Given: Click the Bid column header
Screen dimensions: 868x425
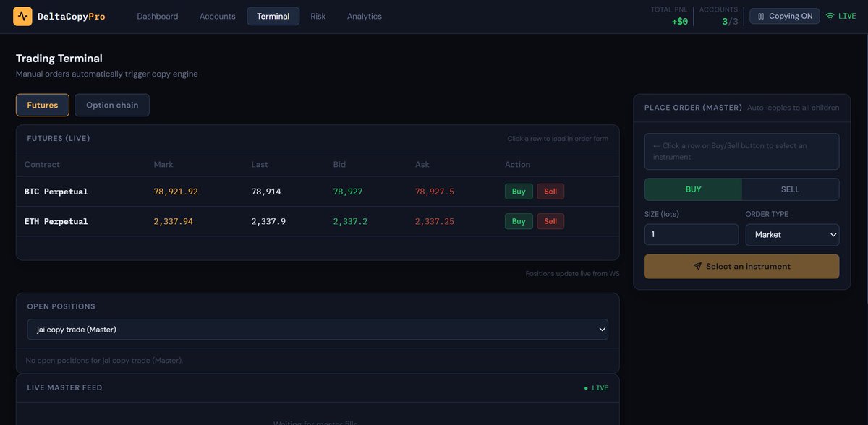Looking at the screenshot, I should coord(340,164).
